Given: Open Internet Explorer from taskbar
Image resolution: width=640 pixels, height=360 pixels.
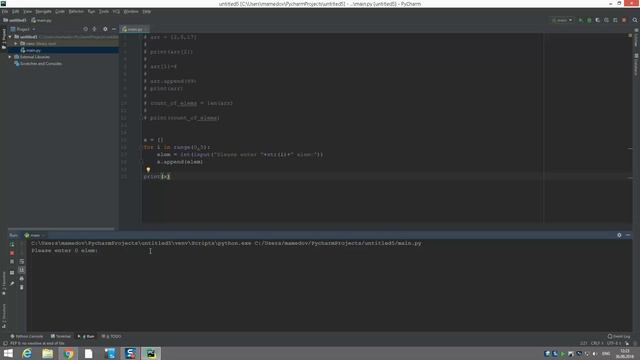Looking at the screenshot, I should (27, 353).
